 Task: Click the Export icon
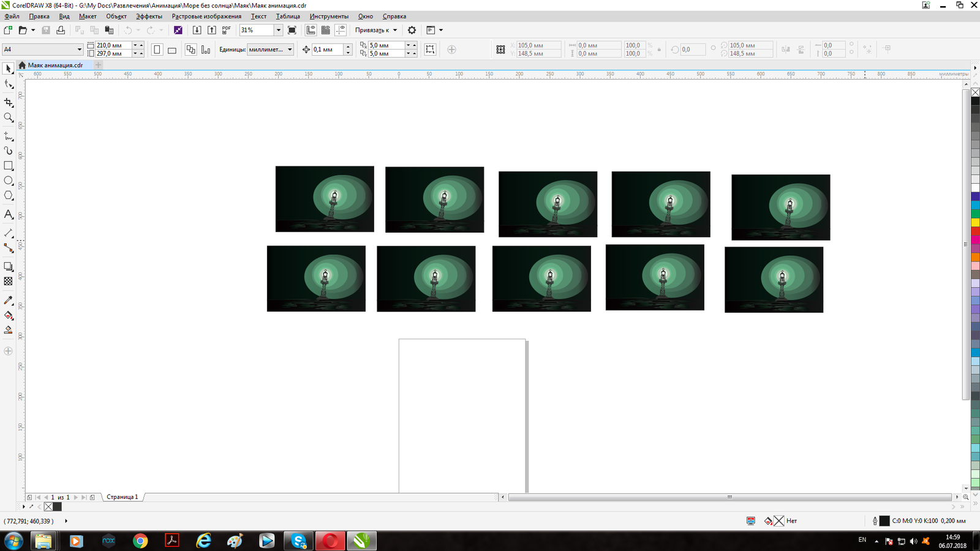211,30
